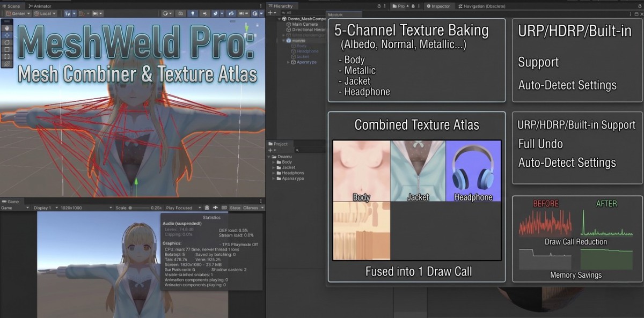The height and width of the screenshot is (318, 644).
Task: Toggle the Game view Stats button
Action: point(235,208)
